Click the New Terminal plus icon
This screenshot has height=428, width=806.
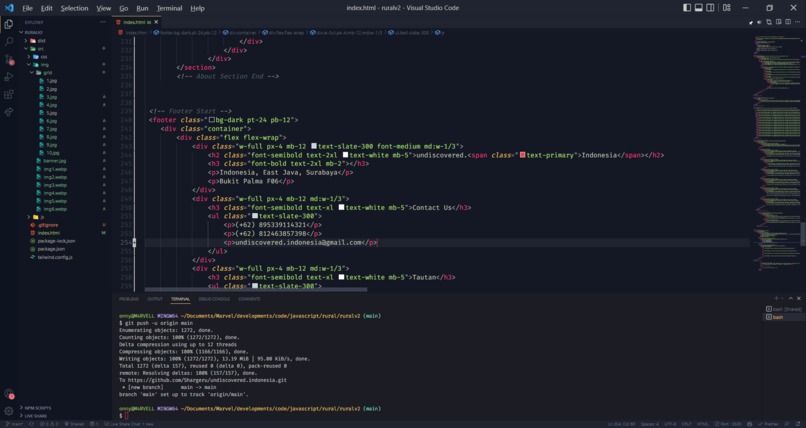click(776, 299)
